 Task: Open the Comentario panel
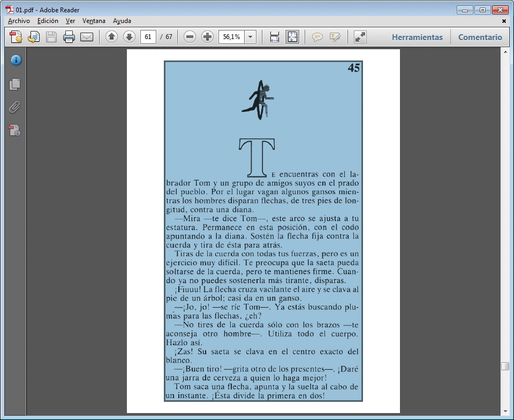pyautogui.click(x=480, y=37)
